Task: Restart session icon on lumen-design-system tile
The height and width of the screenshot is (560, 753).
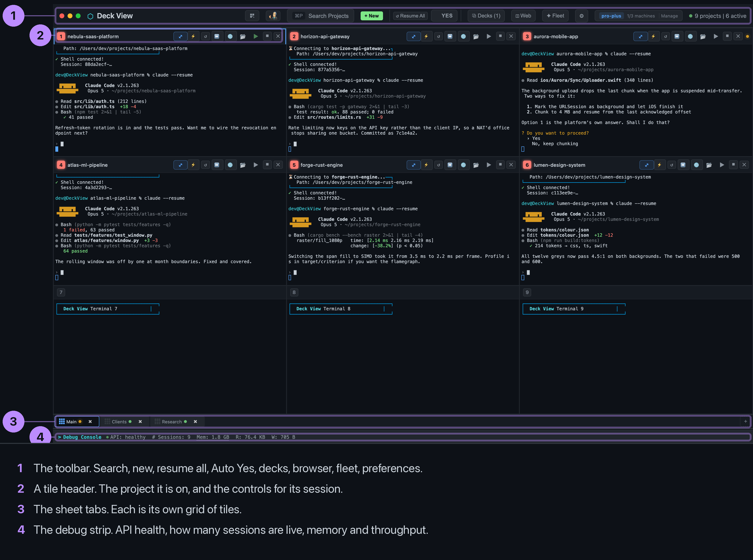Action: click(x=672, y=165)
